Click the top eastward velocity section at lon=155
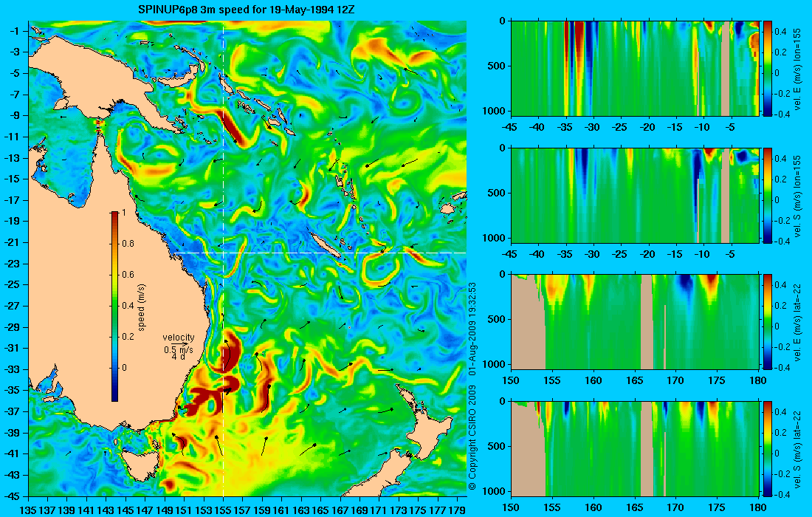The width and height of the screenshot is (812, 517). [x=636, y=69]
